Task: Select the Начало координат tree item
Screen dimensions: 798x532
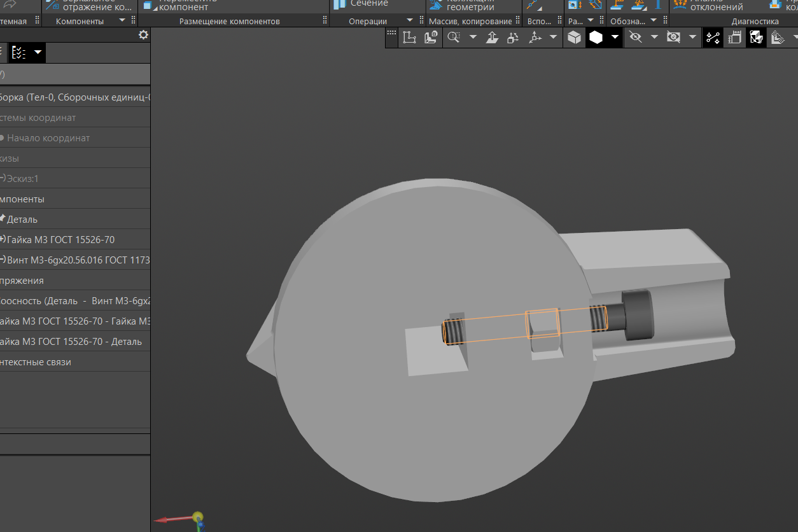Action: 75,138
